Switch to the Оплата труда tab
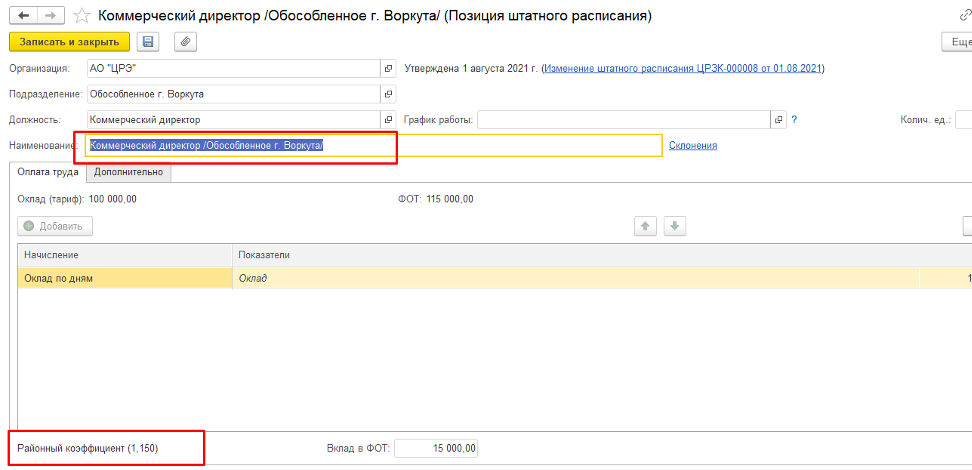972x470 pixels. click(47, 172)
